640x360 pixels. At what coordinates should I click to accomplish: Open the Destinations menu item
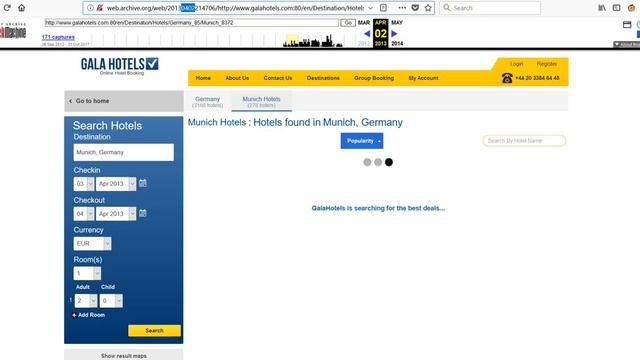pyautogui.click(x=323, y=78)
